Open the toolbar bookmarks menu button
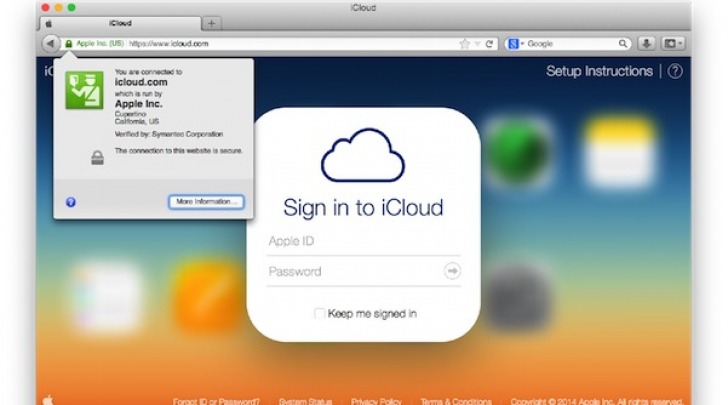Screen dimensions: 728x405 [x=673, y=44]
